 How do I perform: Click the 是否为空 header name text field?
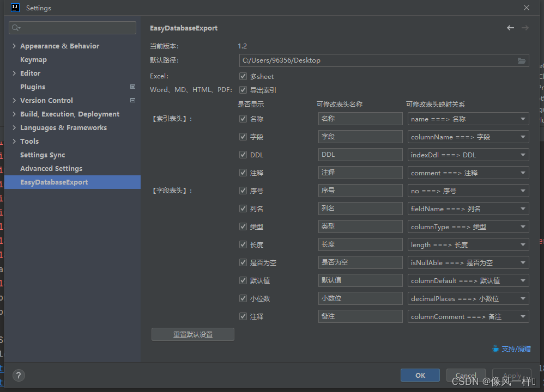point(360,262)
